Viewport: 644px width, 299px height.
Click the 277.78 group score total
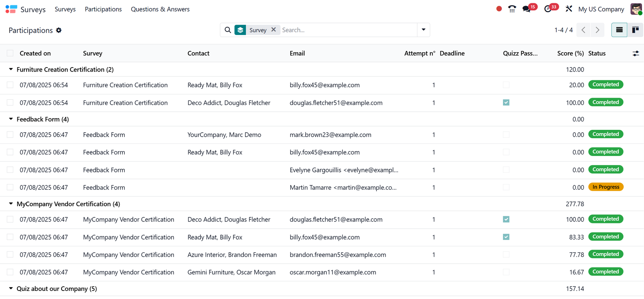coord(575,204)
